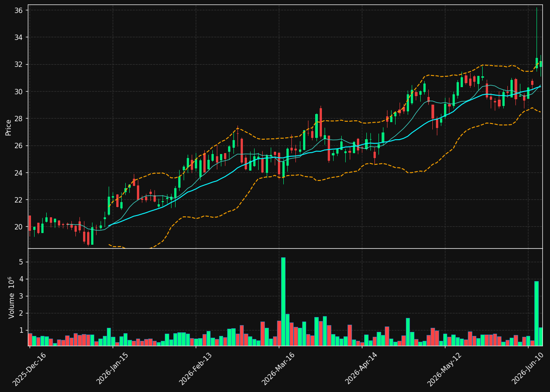This screenshot has height=392, width=550.
Task: Select price axis tick label 26
Action: point(19,145)
